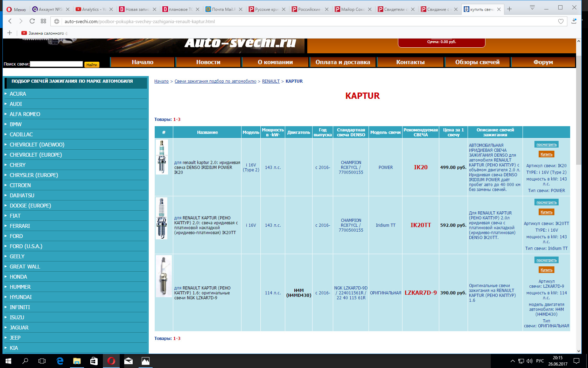Click Купить for IK20 spark plug

(546, 154)
